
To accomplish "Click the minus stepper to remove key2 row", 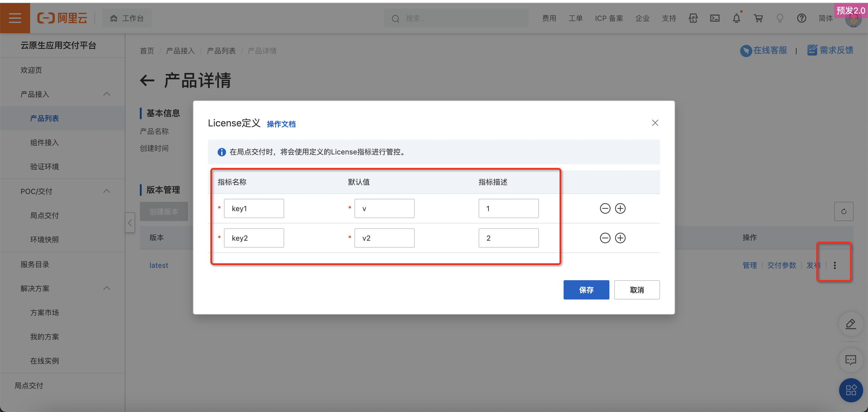I will 605,238.
